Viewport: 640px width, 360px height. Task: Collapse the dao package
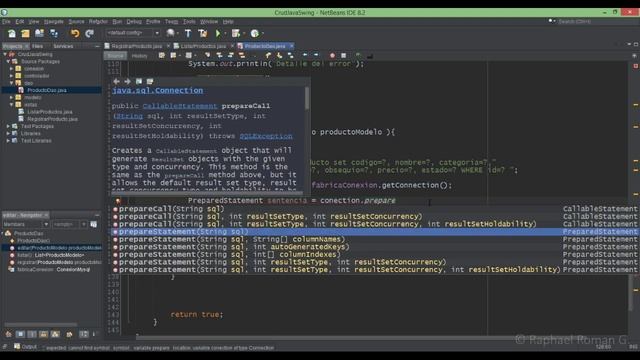(x=11, y=83)
